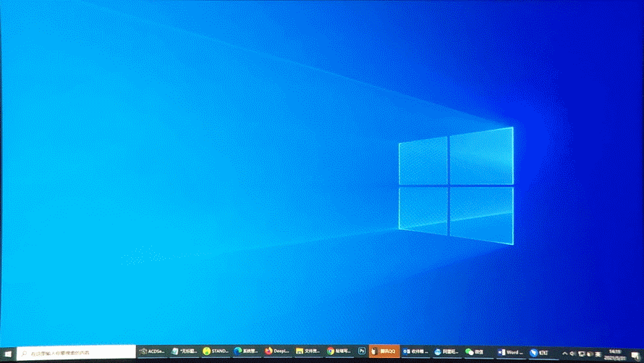The image size is (644, 363).
Task: Open the STAND... taskbar window
Action: click(x=215, y=351)
